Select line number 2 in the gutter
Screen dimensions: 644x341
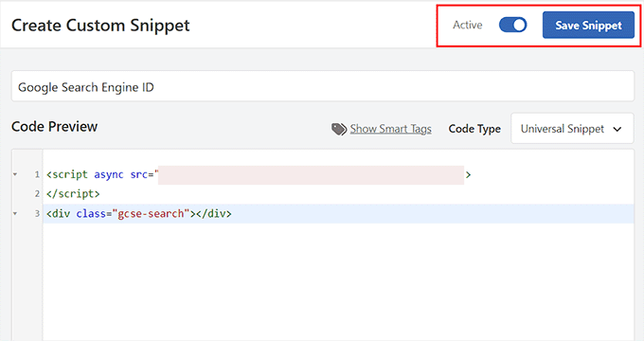click(x=37, y=194)
